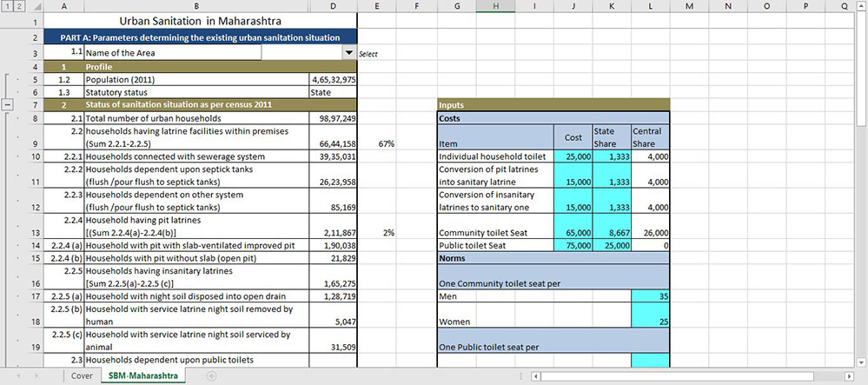The height and width of the screenshot is (385, 868).
Task: Click Individual household toilet cost 25,000
Action: (573, 156)
